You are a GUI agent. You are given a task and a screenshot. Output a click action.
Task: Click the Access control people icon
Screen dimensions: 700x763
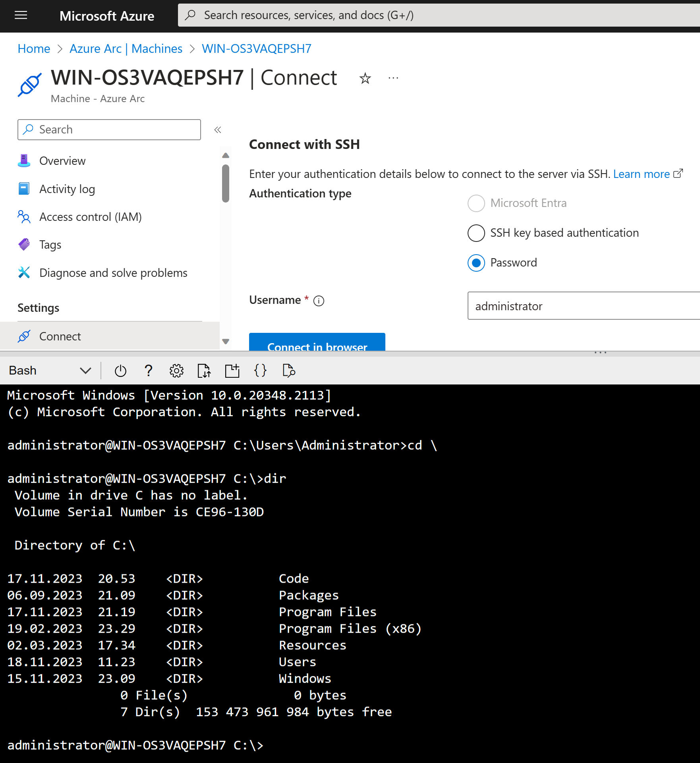pyautogui.click(x=24, y=217)
